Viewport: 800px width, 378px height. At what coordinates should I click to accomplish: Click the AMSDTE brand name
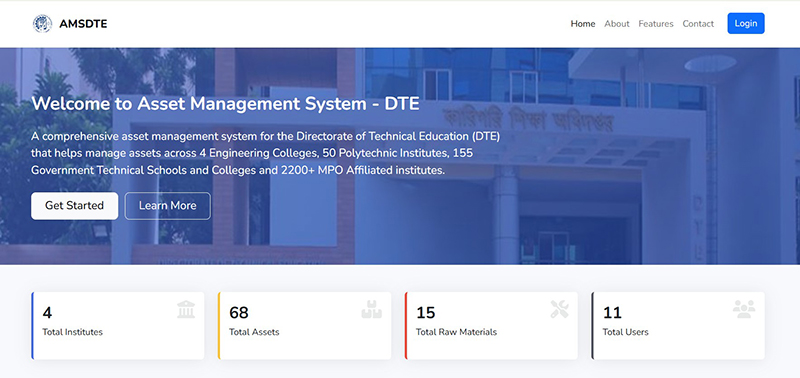click(x=83, y=24)
